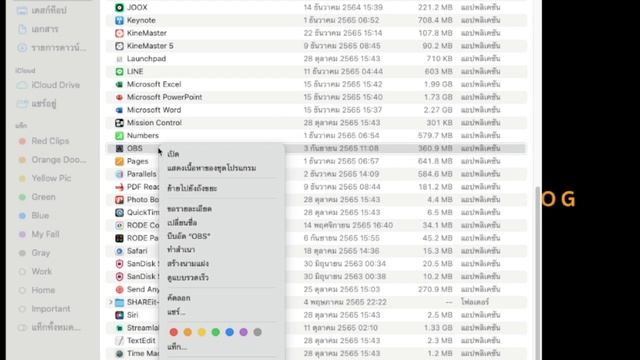Viewport: 640px width, 360px height.
Task: Choose move to Trash menu item
Action: tap(192, 189)
